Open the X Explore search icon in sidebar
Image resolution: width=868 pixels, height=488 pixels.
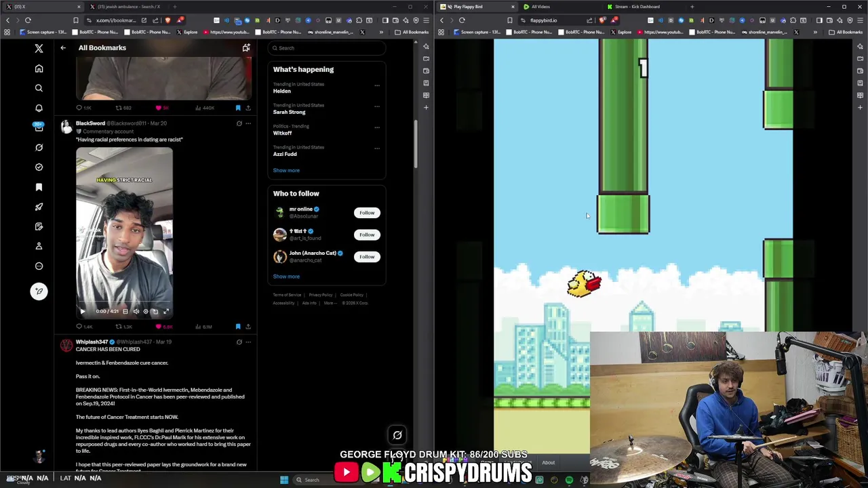(x=39, y=88)
